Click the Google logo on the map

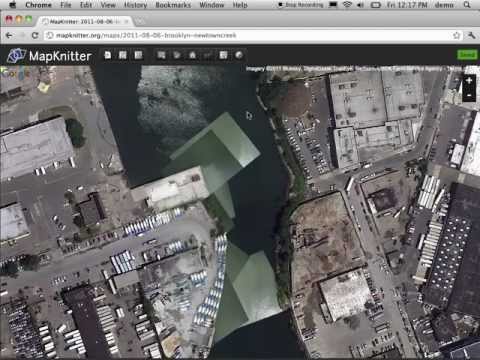pos(15,73)
